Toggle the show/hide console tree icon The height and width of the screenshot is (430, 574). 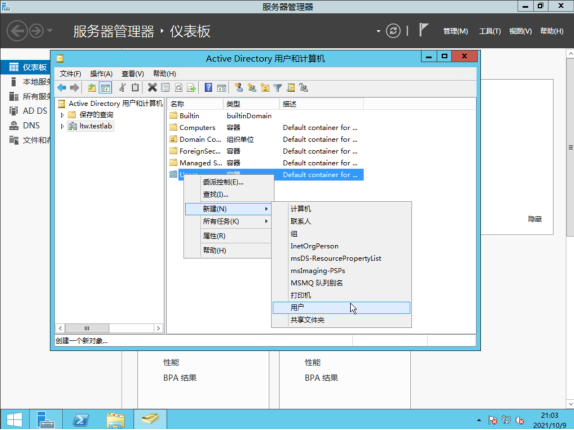105,88
